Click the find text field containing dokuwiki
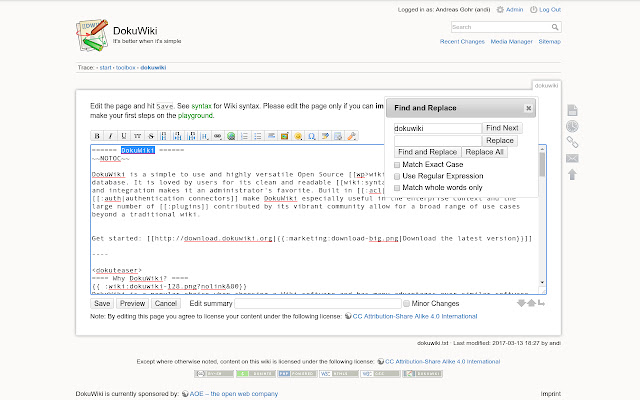 click(438, 128)
